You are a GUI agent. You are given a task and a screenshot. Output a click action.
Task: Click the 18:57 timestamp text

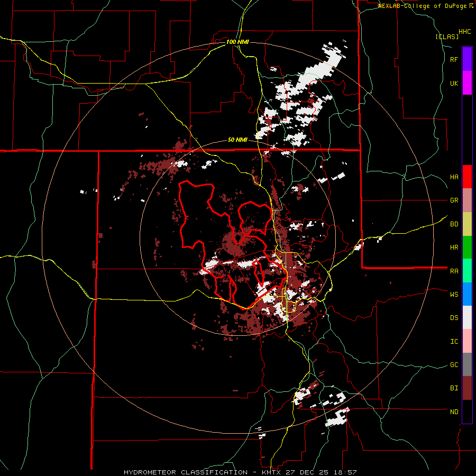[346, 472]
